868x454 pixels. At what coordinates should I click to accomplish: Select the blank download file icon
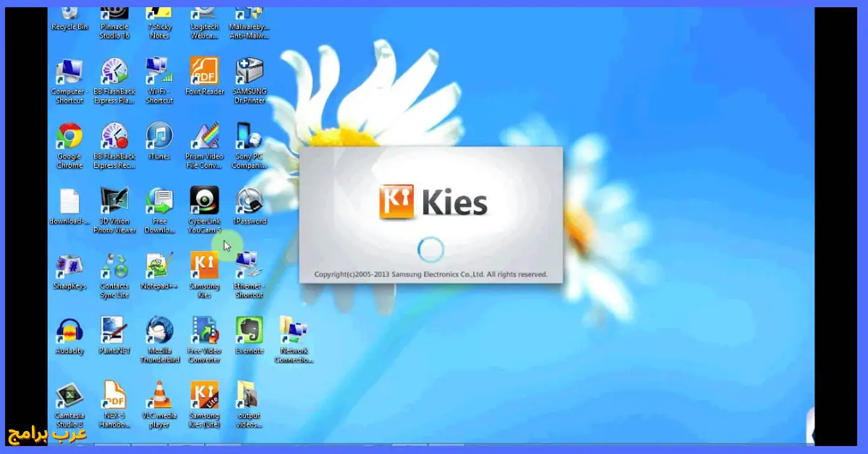click(69, 207)
